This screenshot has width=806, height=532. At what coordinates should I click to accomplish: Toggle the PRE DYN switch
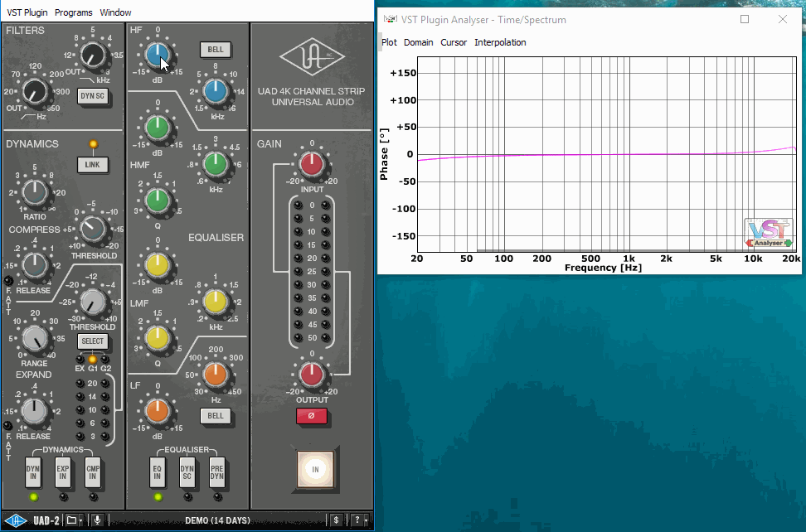coord(217,472)
